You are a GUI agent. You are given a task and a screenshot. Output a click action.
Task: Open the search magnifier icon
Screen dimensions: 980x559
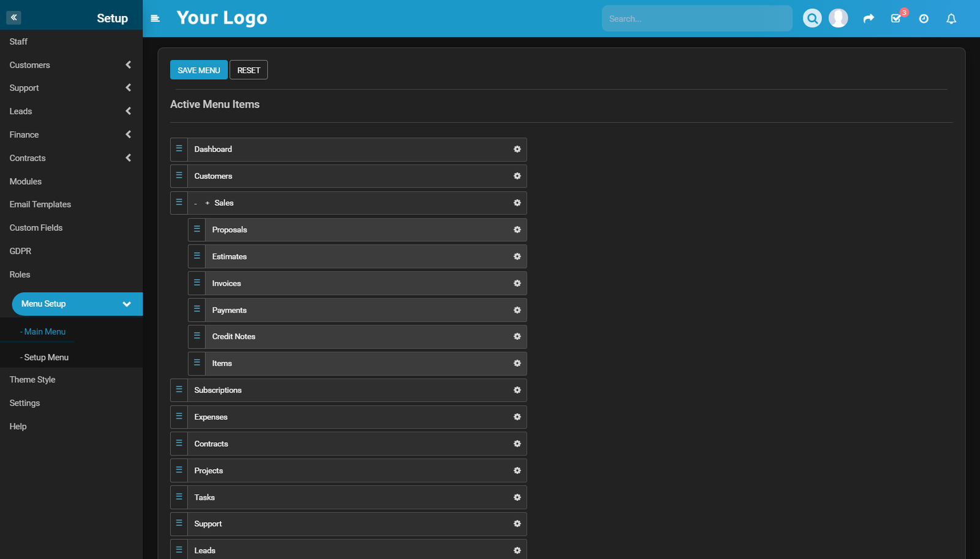pos(812,18)
